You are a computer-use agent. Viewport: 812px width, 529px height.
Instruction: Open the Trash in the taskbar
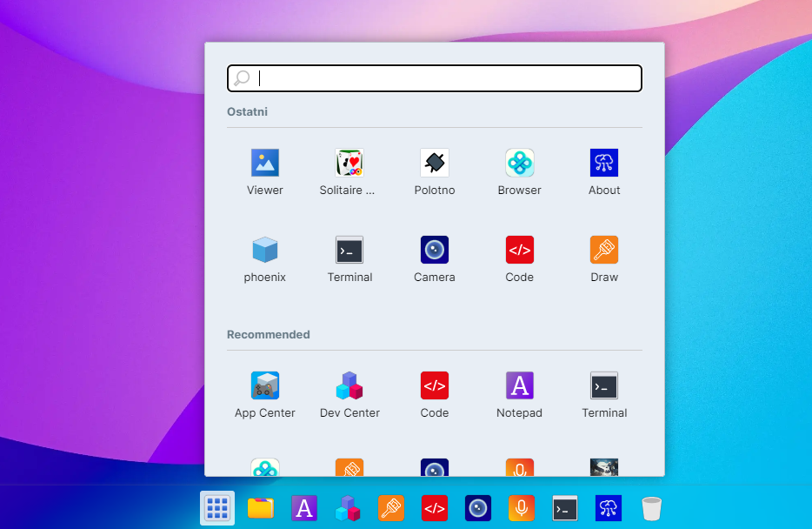coord(652,508)
